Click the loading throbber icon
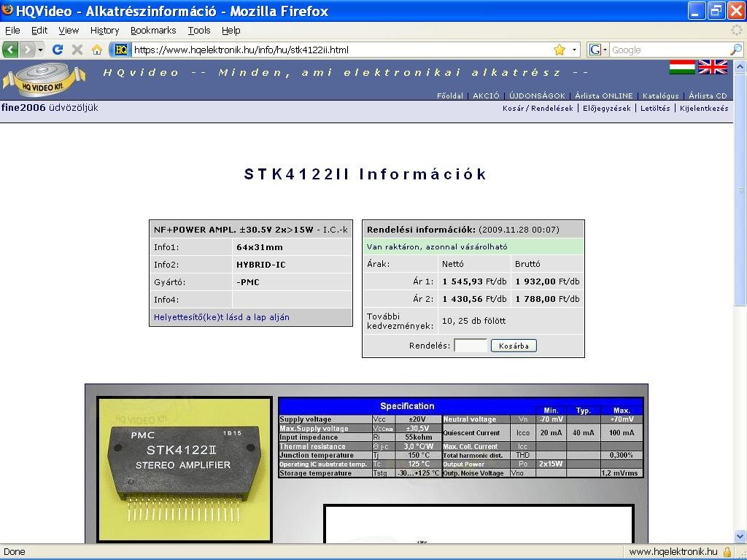Image resolution: width=747 pixels, height=560 pixels. [x=737, y=31]
